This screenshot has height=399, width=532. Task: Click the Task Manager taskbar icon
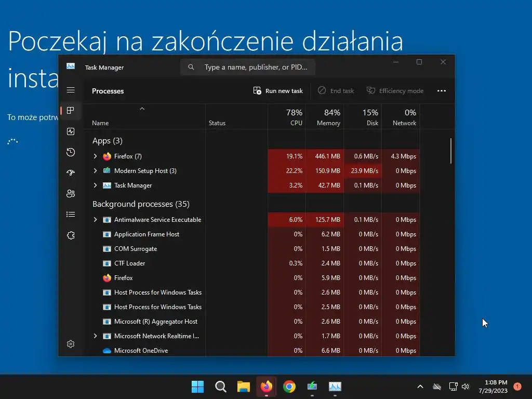pyautogui.click(x=335, y=387)
